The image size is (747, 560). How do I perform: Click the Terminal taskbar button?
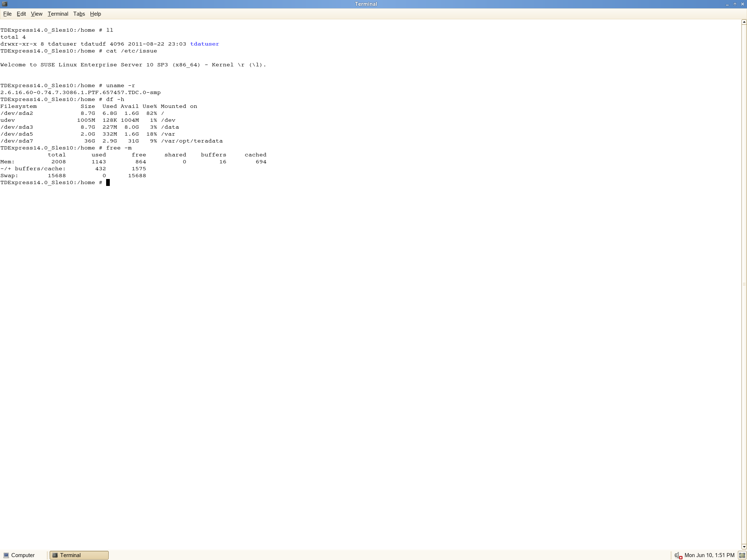pyautogui.click(x=79, y=555)
